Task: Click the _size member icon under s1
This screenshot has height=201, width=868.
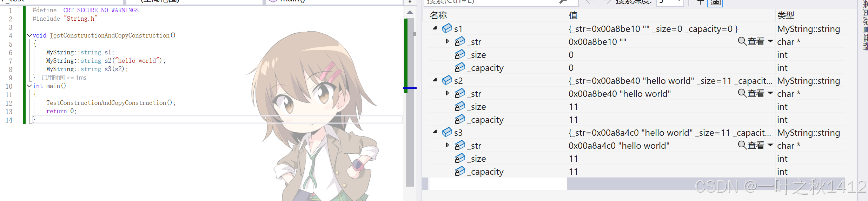Action: point(460,55)
